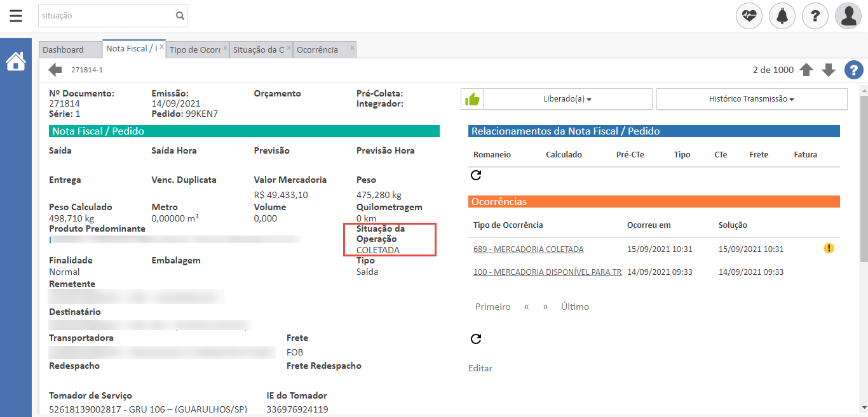Navigate to next record with down arrow
This screenshot has width=868, height=417.
[829, 70]
